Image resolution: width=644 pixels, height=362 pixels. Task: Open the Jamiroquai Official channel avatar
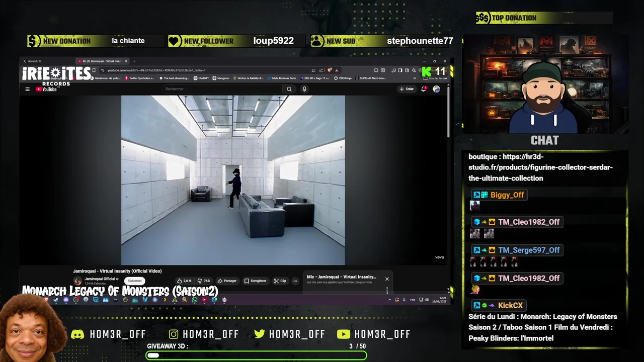pos(77,281)
